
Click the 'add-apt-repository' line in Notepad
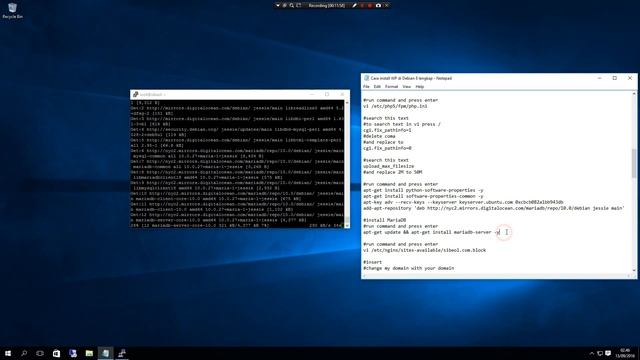[x=494, y=208]
